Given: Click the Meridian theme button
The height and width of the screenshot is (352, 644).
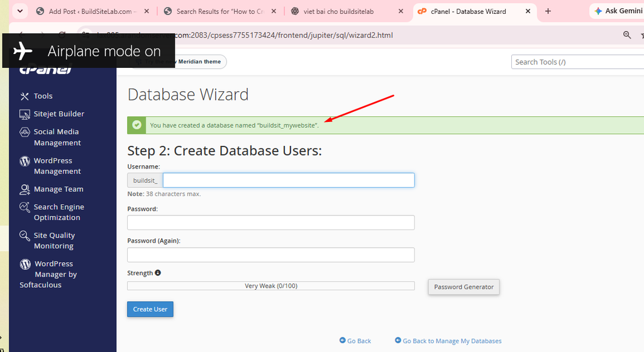Looking at the screenshot, I should (x=179, y=62).
